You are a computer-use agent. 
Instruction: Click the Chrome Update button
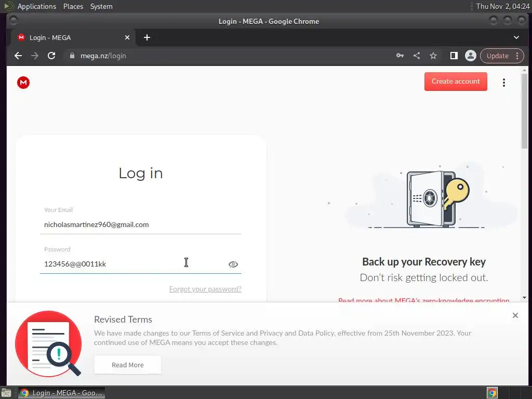(497, 56)
